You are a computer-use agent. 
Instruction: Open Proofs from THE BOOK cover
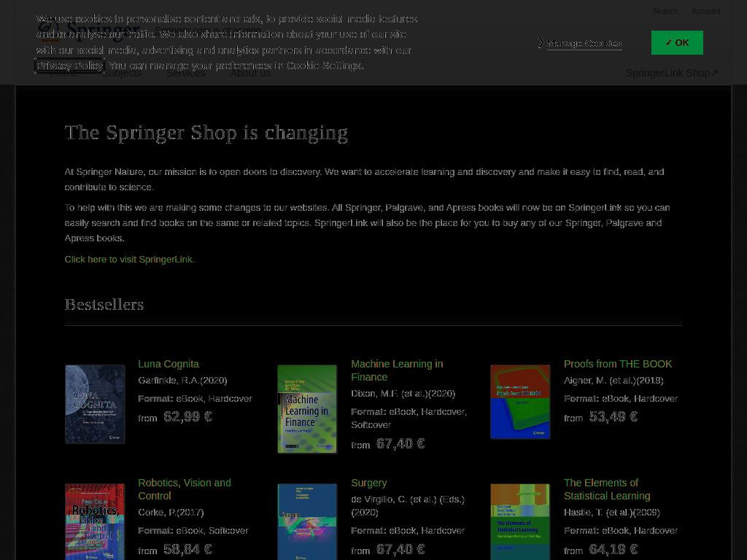click(x=520, y=402)
